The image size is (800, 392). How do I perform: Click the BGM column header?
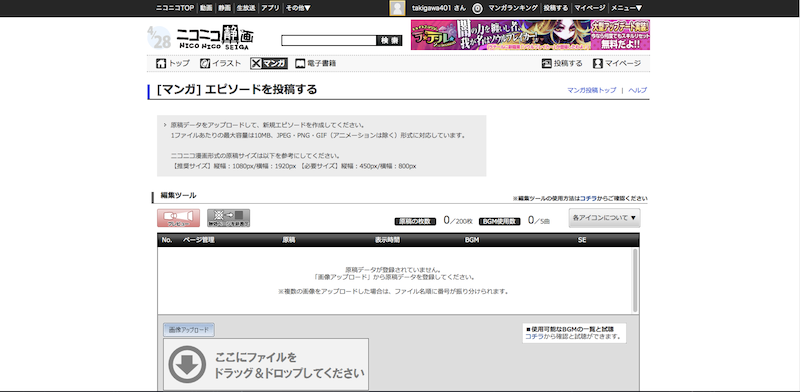click(472, 240)
